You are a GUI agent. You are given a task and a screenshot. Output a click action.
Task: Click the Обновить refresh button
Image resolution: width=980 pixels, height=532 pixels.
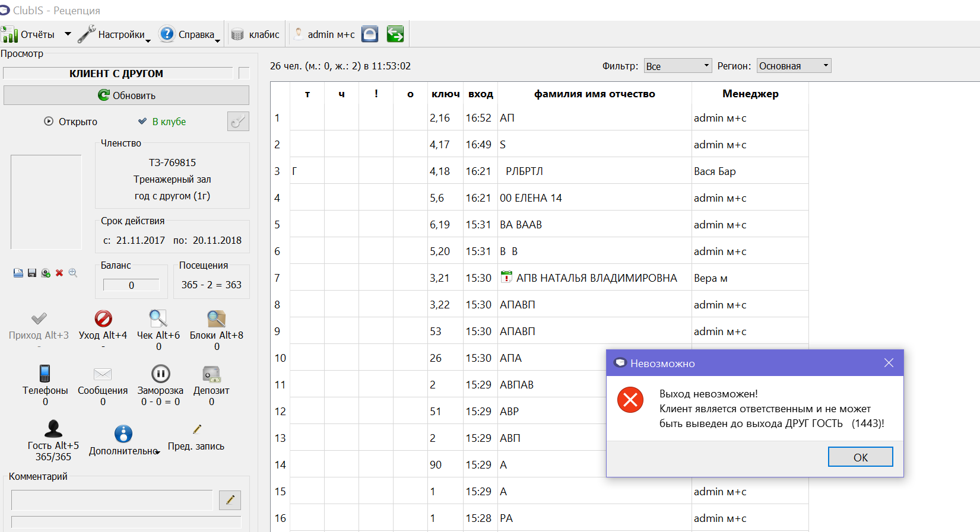pyautogui.click(x=126, y=95)
